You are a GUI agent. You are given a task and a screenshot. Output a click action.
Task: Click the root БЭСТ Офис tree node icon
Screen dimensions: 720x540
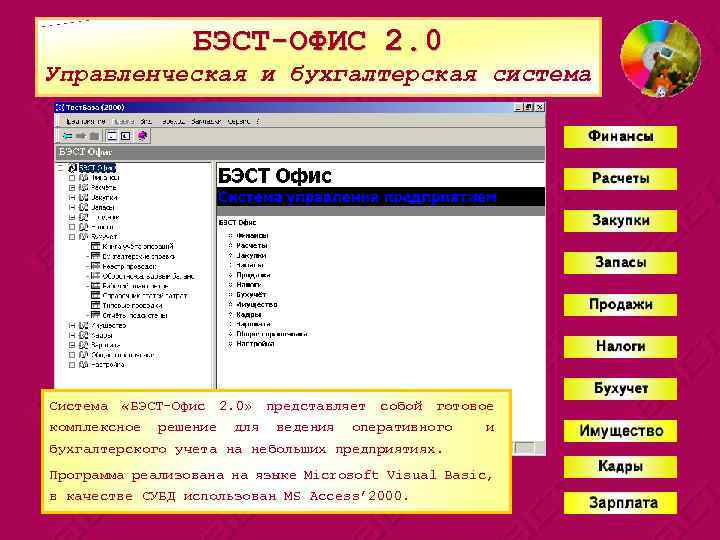click(73, 168)
